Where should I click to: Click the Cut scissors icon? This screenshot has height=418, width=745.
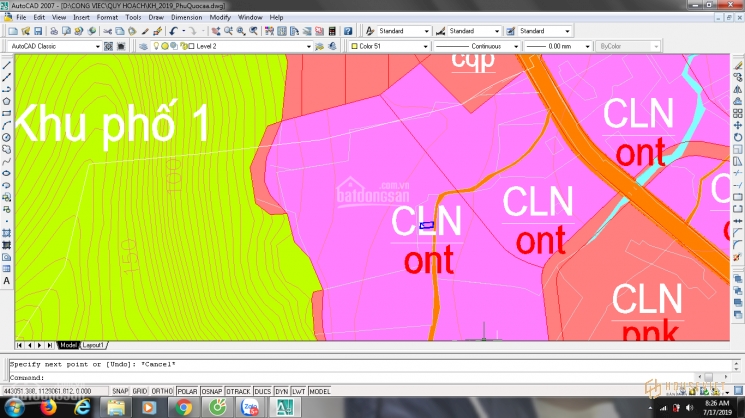(x=108, y=31)
